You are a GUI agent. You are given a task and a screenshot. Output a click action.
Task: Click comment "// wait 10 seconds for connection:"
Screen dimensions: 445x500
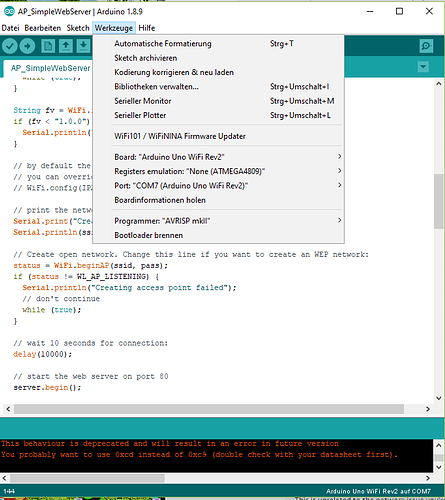coord(90,343)
